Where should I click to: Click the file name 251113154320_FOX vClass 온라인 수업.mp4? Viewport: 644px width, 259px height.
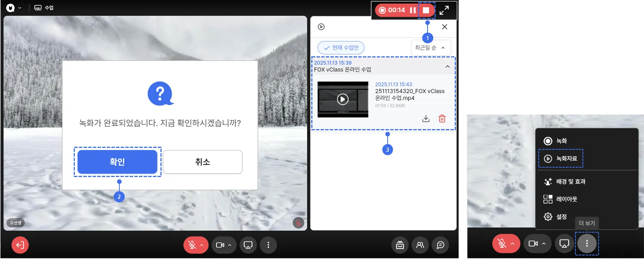[410, 95]
